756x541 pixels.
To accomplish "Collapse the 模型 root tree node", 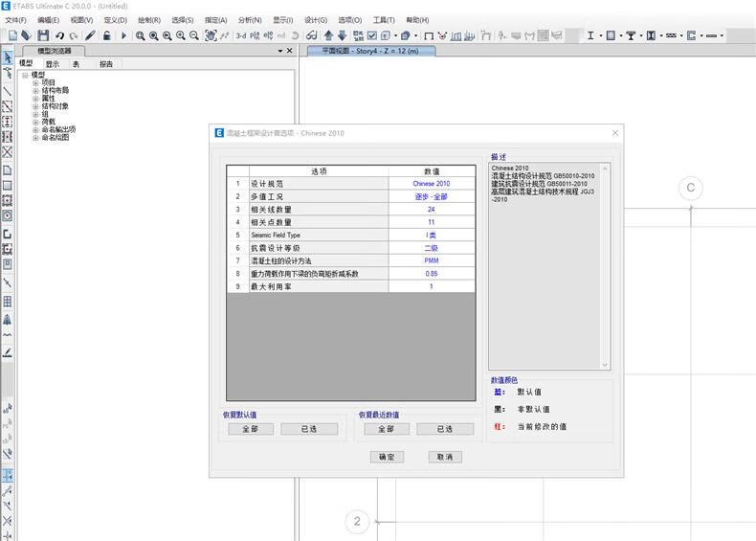I will 25,75.
